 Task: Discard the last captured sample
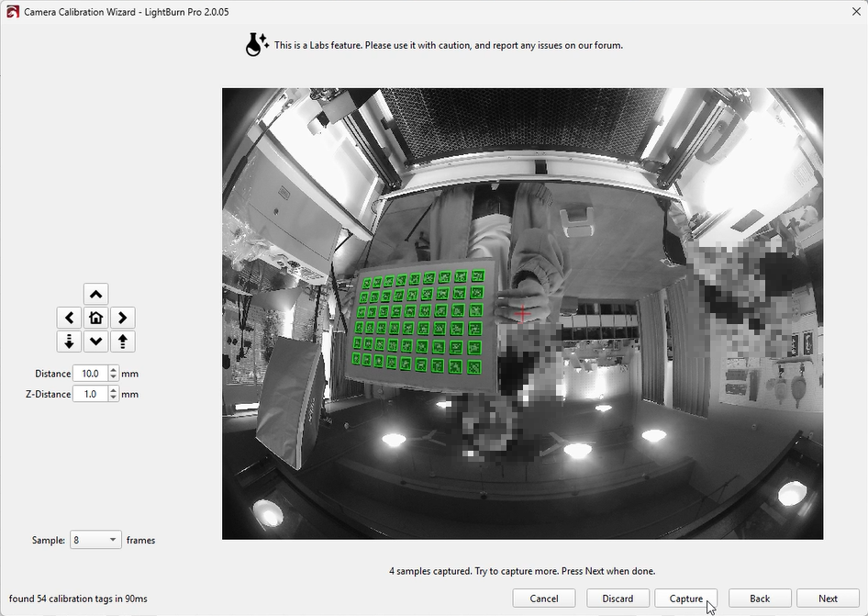(x=618, y=599)
